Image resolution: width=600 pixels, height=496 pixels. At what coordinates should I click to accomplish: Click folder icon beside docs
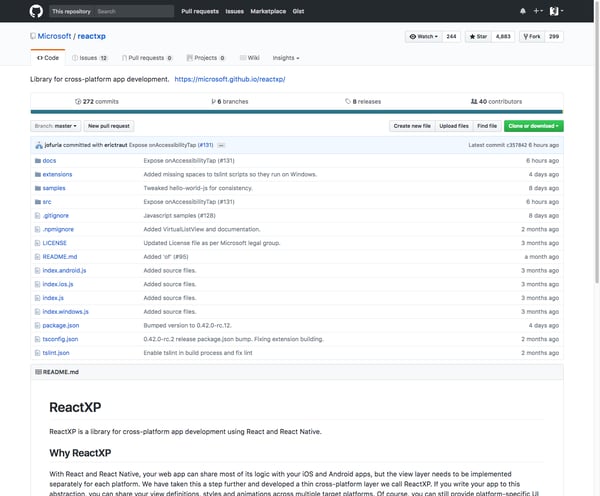38,161
